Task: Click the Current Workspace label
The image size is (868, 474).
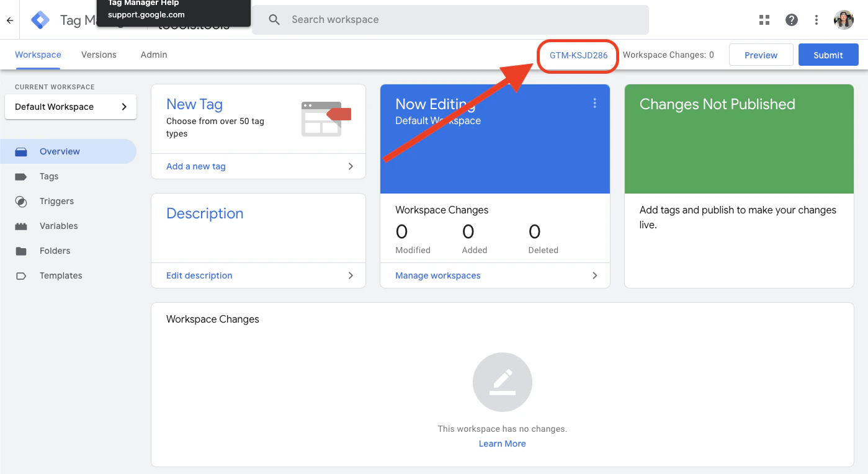Action: (55, 87)
